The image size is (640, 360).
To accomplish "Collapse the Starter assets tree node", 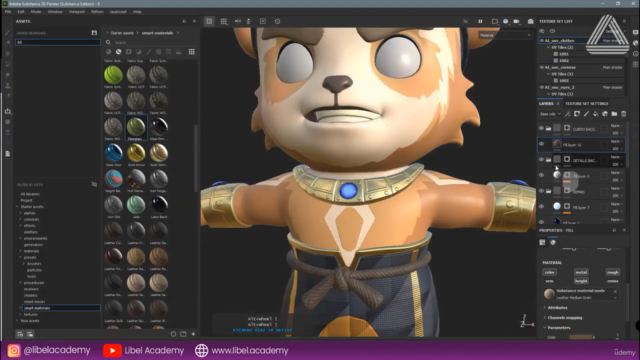I will pyautogui.click(x=18, y=207).
